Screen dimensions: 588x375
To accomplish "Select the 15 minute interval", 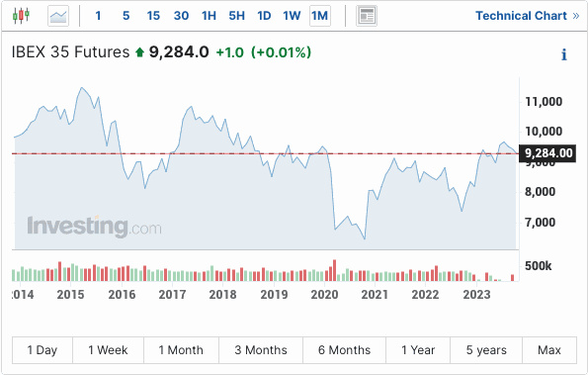I will click(x=153, y=16).
